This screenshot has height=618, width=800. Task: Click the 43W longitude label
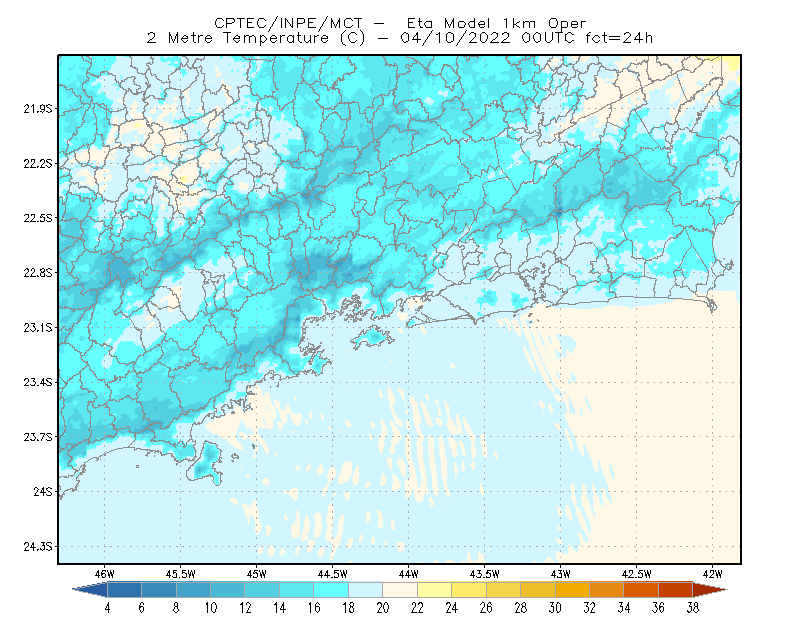point(560,574)
